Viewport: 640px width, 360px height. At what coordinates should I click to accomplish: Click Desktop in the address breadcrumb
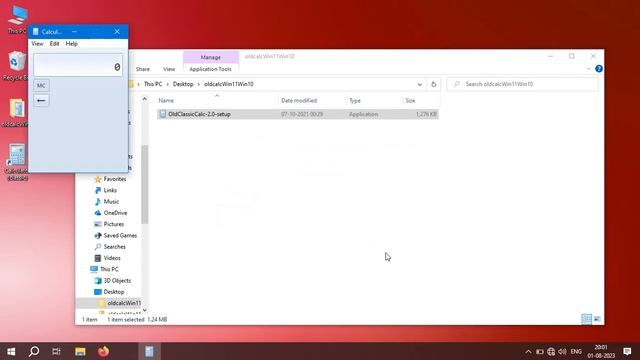(183, 84)
